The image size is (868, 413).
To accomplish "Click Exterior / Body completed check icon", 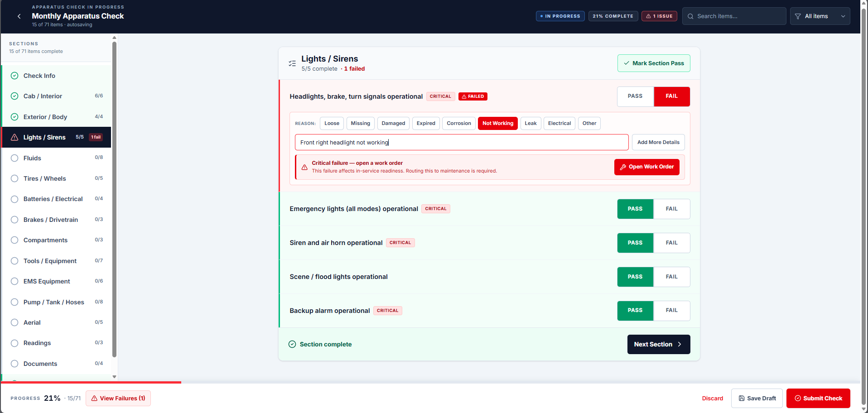I will pyautogui.click(x=14, y=117).
